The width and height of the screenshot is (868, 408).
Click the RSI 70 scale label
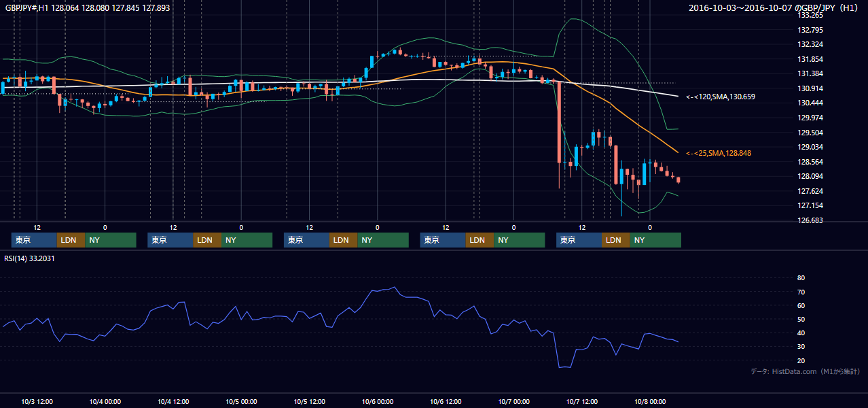801,292
